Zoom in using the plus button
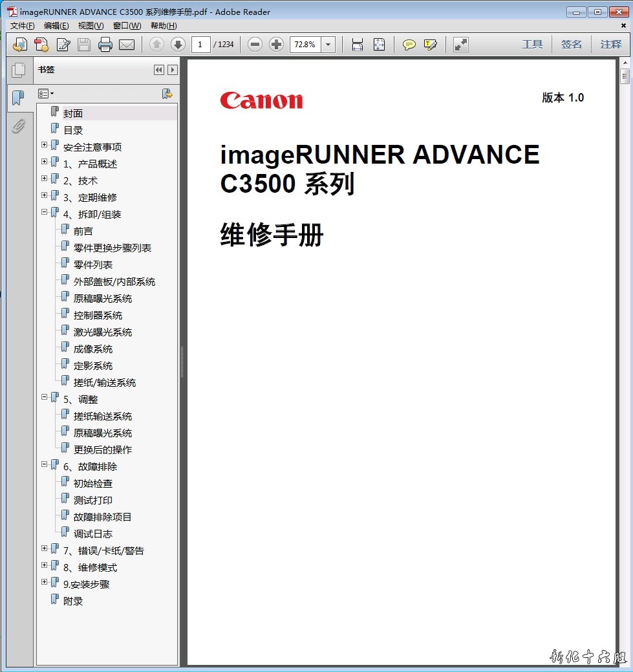The width and height of the screenshot is (633, 672). point(276,45)
